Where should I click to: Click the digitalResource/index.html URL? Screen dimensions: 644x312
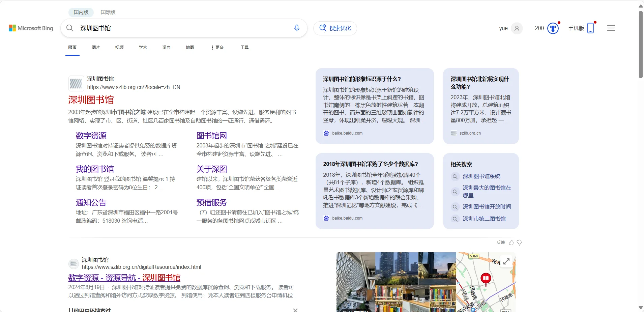tap(141, 267)
